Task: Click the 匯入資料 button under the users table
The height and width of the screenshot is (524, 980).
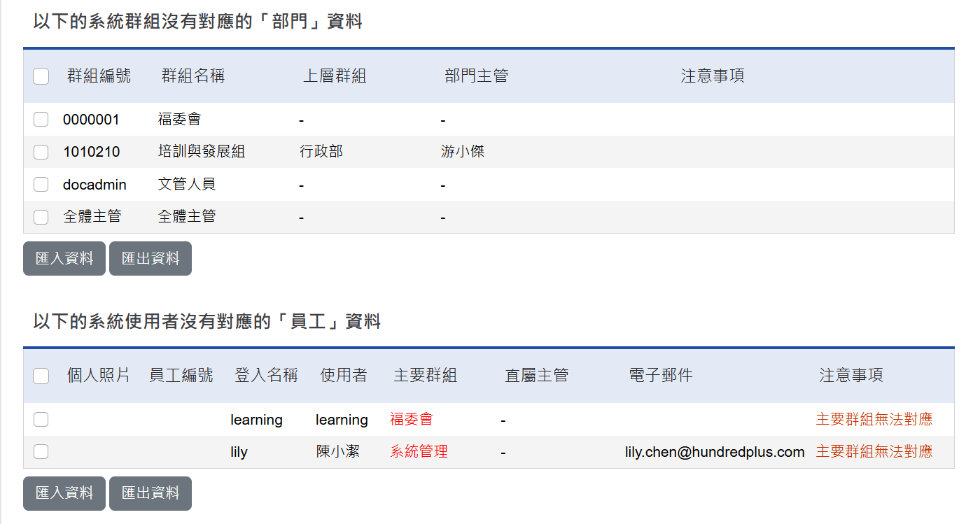Action: (64, 493)
